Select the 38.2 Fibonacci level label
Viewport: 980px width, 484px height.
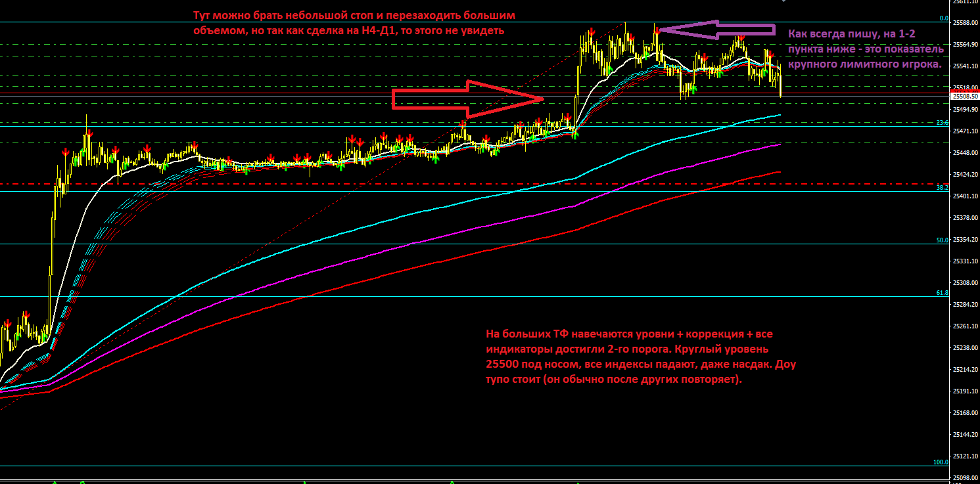[943, 187]
